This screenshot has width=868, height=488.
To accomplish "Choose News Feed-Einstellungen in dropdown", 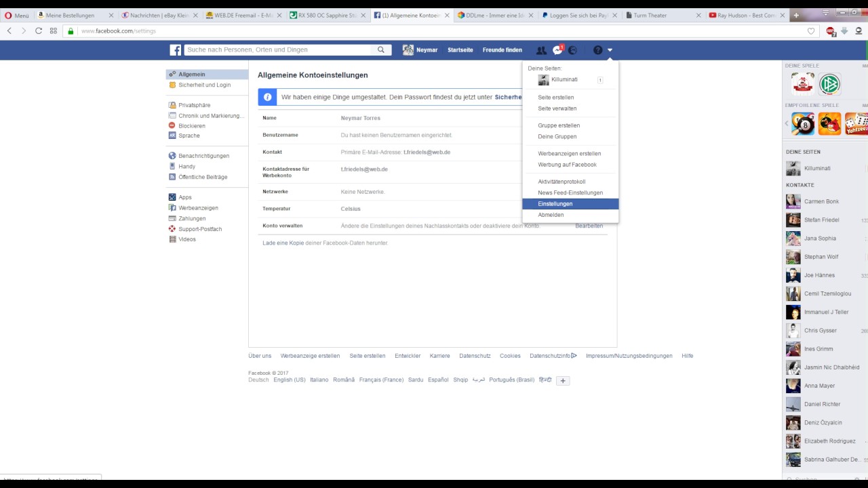I will click(x=570, y=192).
